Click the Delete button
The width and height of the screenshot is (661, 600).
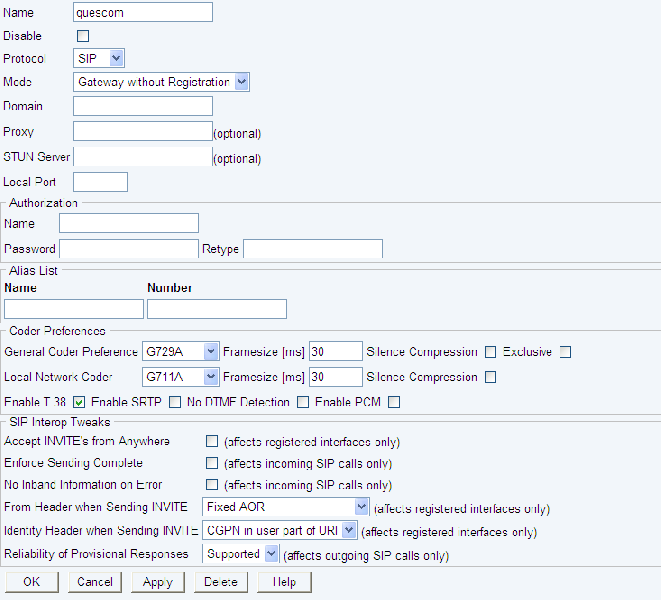click(x=221, y=582)
